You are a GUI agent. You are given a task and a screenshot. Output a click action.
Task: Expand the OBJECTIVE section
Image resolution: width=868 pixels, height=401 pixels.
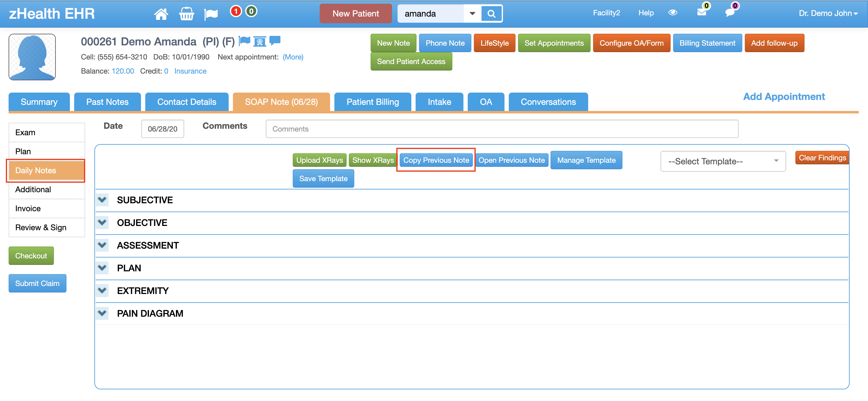102,222
